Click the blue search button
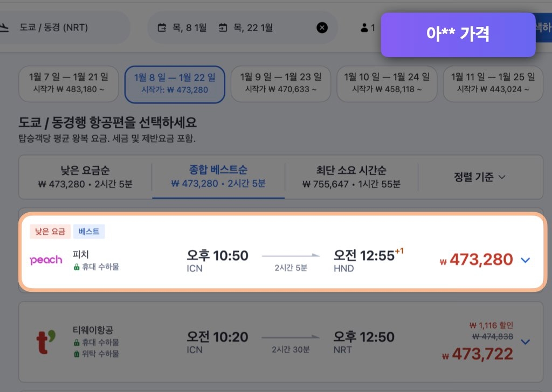The image size is (552, 392). [544, 27]
